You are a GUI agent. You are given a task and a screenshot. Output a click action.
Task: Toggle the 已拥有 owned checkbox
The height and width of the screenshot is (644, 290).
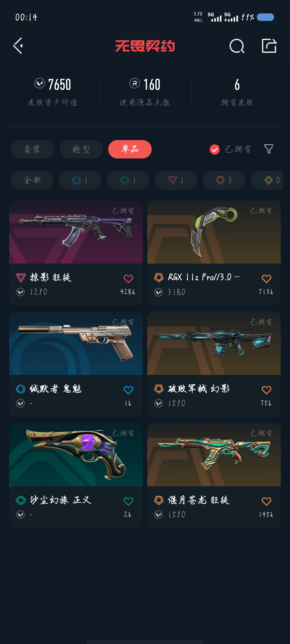215,149
